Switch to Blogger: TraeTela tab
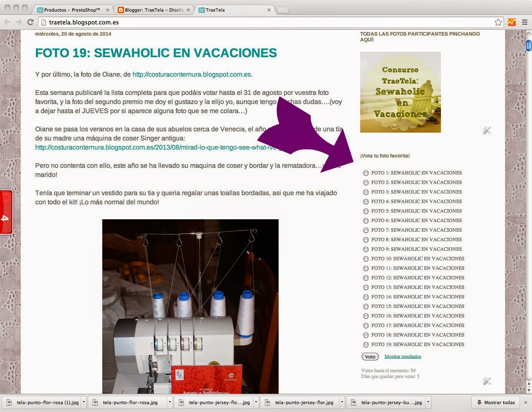 click(154, 10)
